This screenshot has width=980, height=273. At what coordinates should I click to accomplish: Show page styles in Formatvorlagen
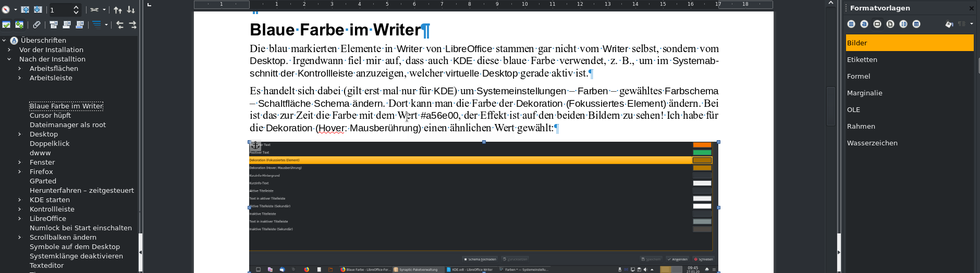pos(890,24)
